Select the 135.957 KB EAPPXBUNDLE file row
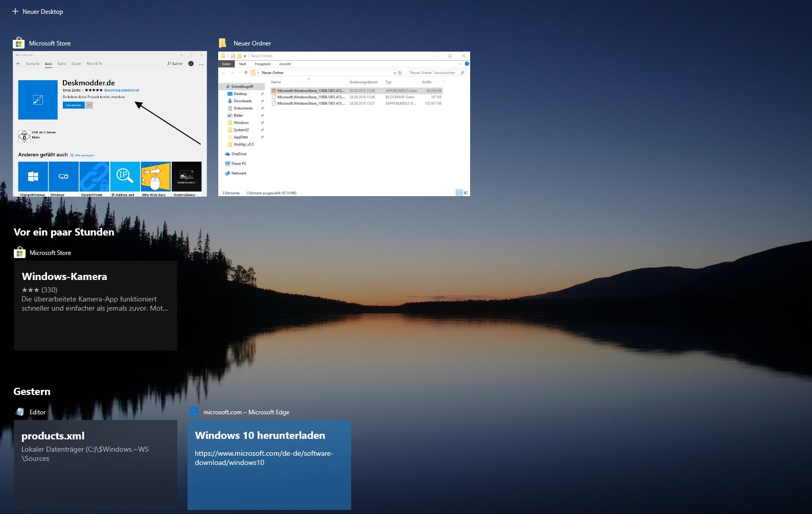The height and width of the screenshot is (514, 812). click(356, 103)
